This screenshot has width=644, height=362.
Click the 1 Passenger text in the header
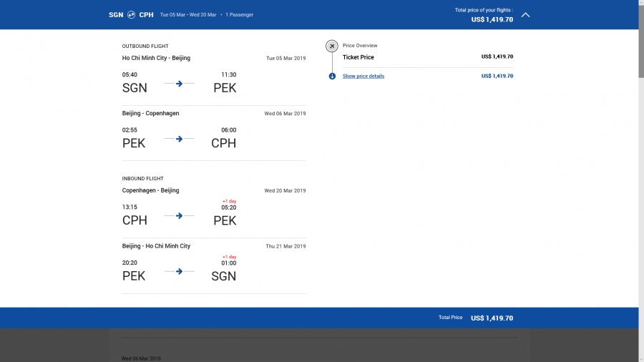point(239,14)
